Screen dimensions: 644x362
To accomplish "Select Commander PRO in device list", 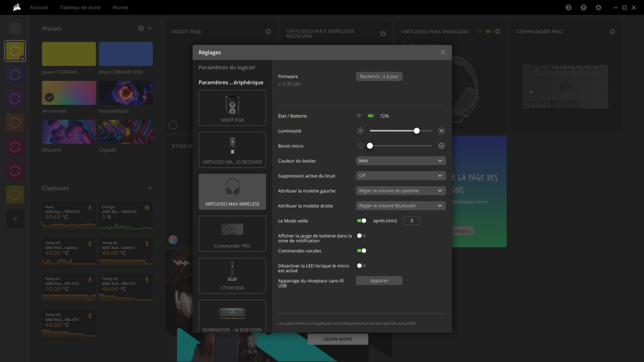I will point(232,234).
